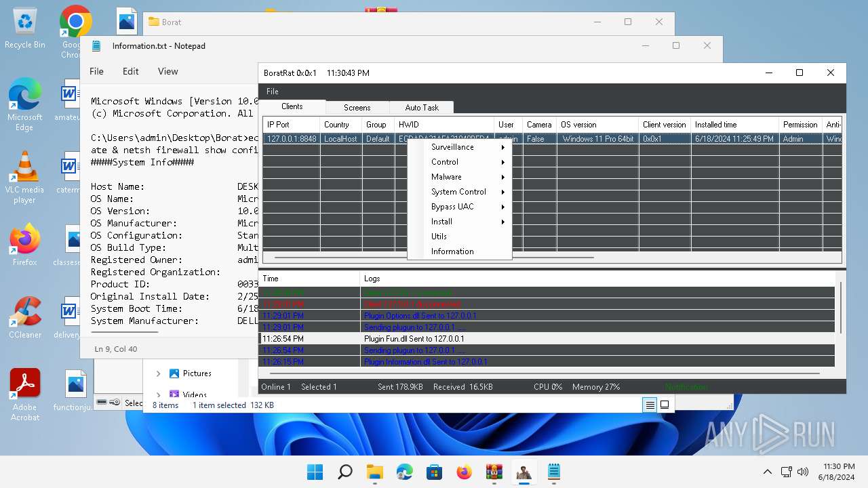Expand the Pictures folder tree node
The height and width of the screenshot is (488, 868).
(x=159, y=373)
